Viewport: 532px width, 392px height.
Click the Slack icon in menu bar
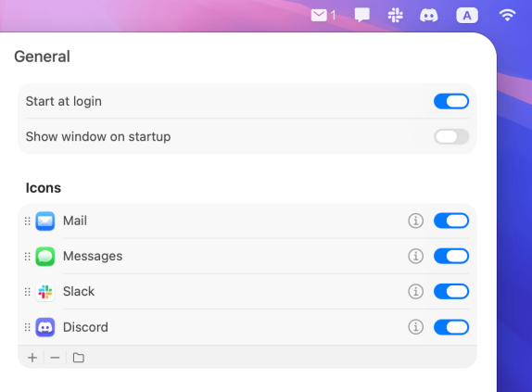coord(395,15)
